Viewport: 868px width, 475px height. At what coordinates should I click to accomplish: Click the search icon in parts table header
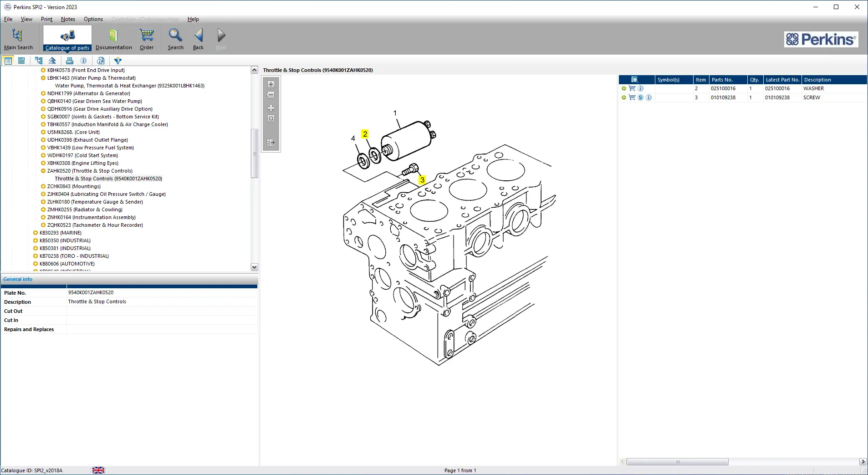(634, 80)
